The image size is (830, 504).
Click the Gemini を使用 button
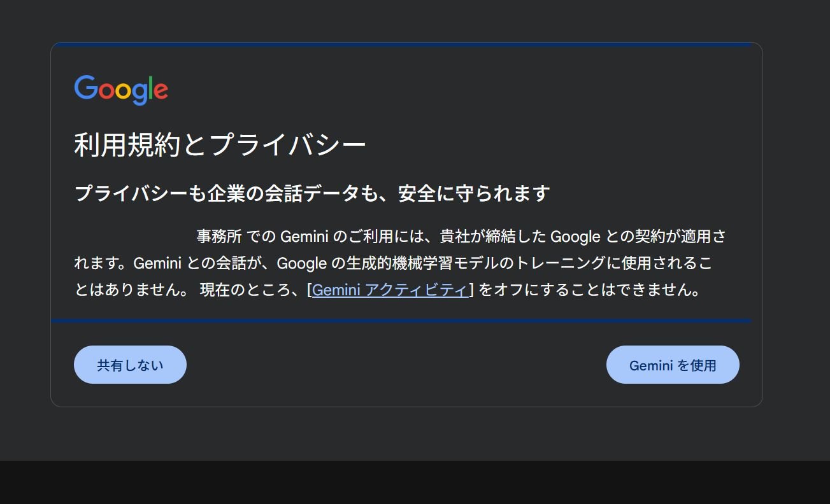[673, 365]
